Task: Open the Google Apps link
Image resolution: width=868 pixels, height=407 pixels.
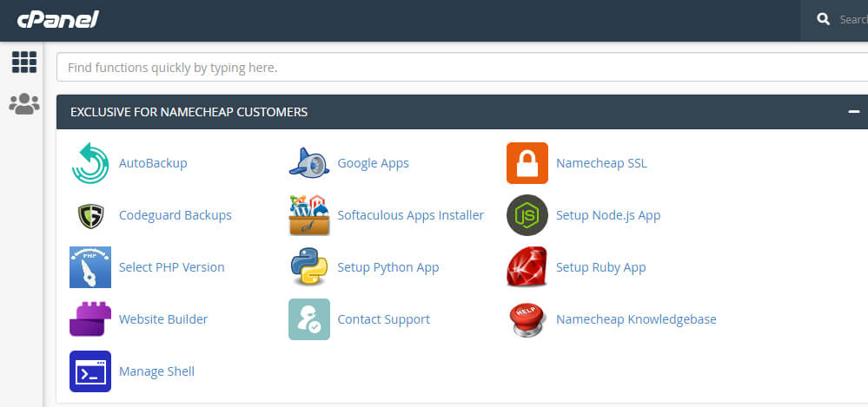Action: point(373,164)
